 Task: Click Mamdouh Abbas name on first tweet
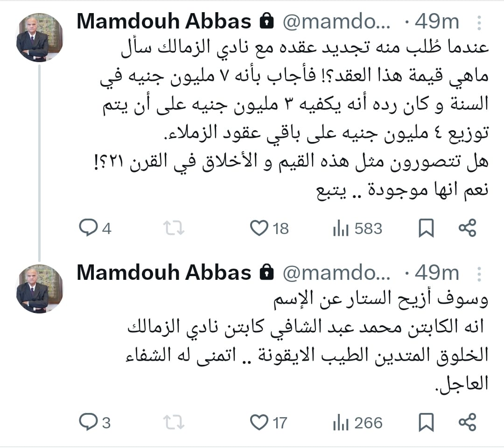tap(164, 21)
